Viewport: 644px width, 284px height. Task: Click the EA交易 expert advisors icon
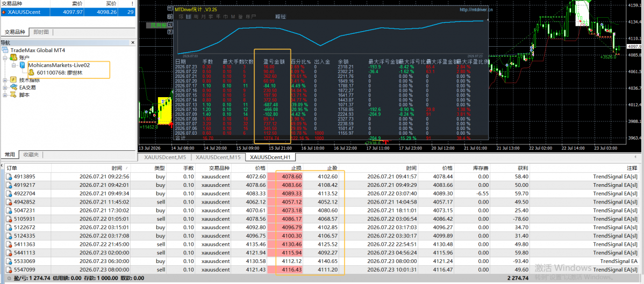point(13,88)
